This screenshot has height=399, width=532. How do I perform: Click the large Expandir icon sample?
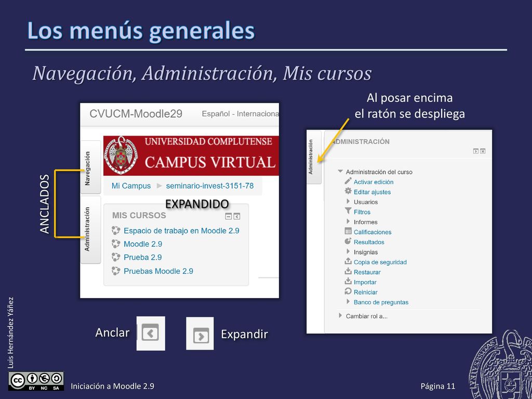[201, 336]
